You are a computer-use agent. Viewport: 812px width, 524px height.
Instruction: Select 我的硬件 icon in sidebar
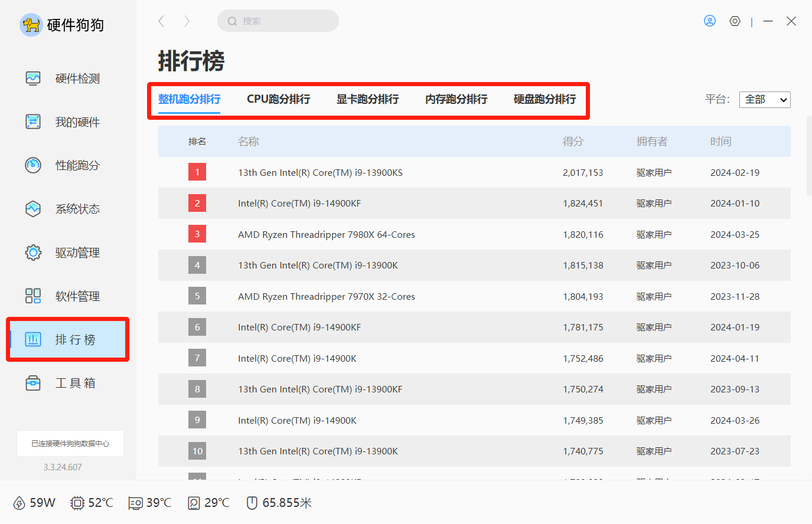(x=33, y=122)
